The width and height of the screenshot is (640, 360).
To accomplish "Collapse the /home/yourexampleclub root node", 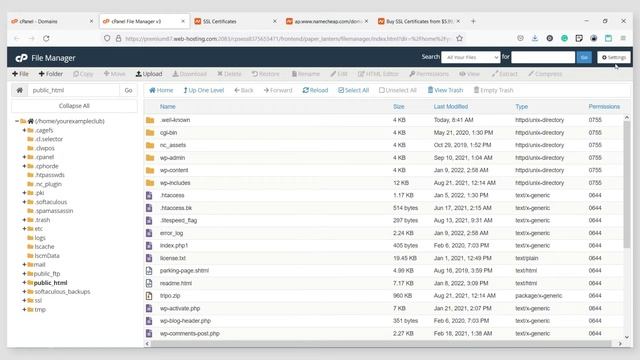I will 17,121.
